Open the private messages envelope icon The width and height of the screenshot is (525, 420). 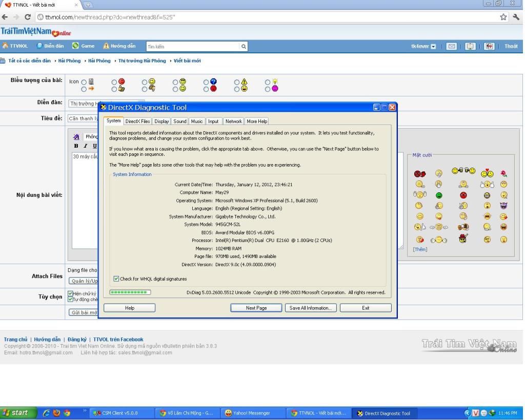[x=451, y=46]
